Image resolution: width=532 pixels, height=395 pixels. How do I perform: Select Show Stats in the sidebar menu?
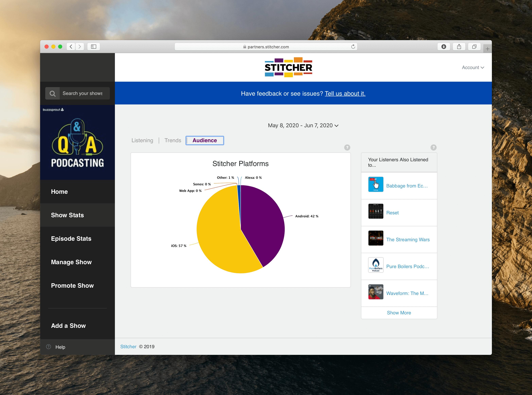[68, 215]
